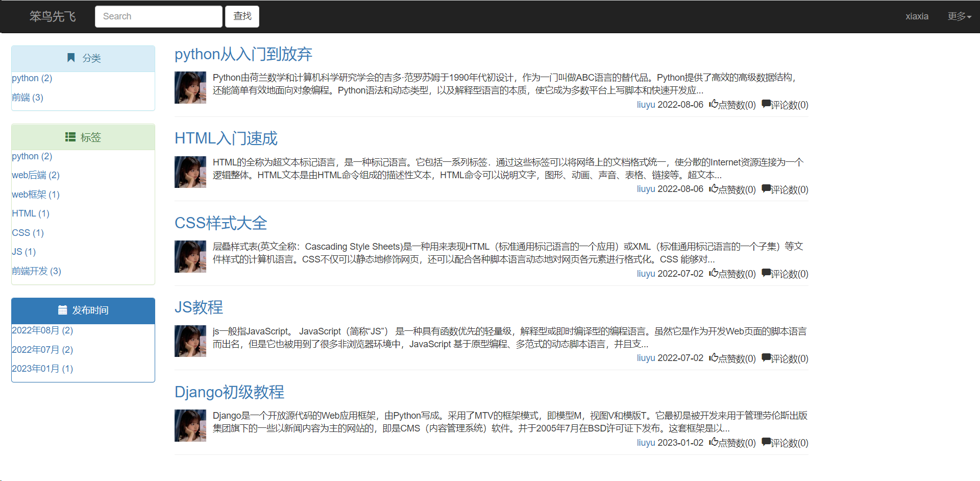Open author liuyu on CSS样式大全 article
Viewport: 980px width, 481px height.
(646, 274)
